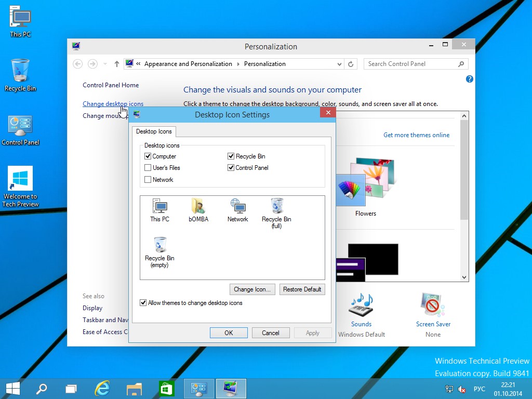Viewport: 532px width, 399px height.
Task: Click Appearance and Personalization breadcrumb
Action: 188,64
